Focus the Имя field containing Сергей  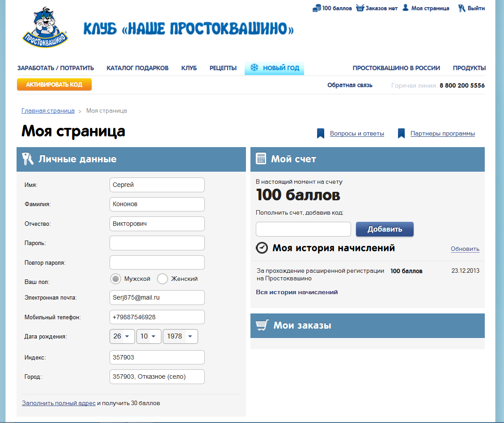click(x=157, y=185)
